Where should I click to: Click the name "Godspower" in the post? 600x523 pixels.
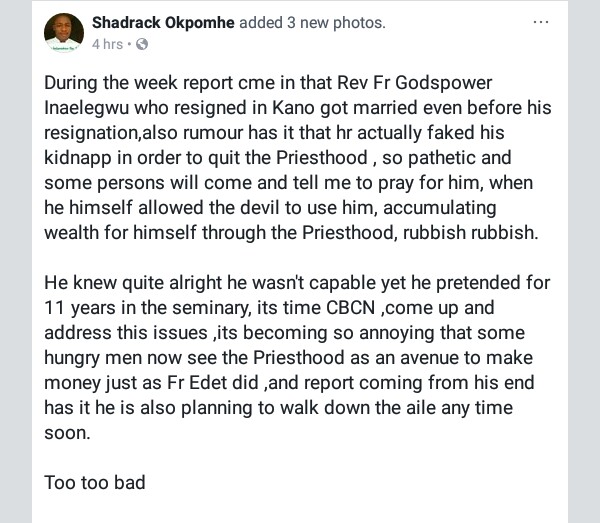point(443,83)
